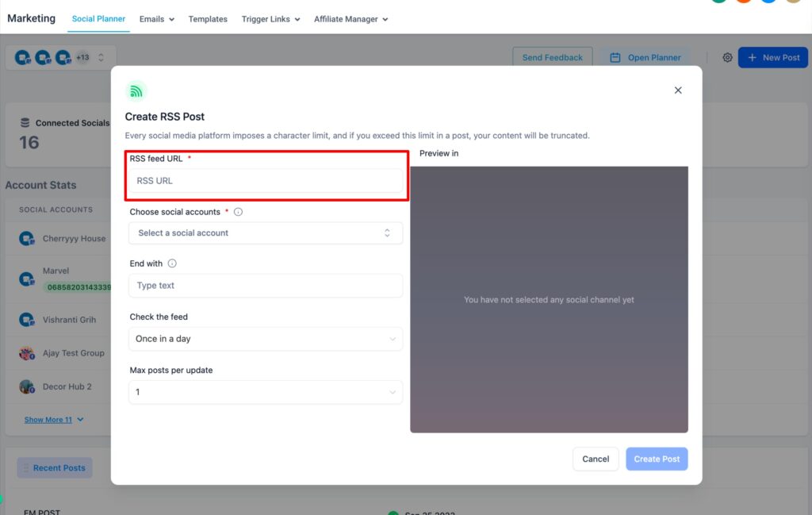Click New Post button

[x=773, y=57]
